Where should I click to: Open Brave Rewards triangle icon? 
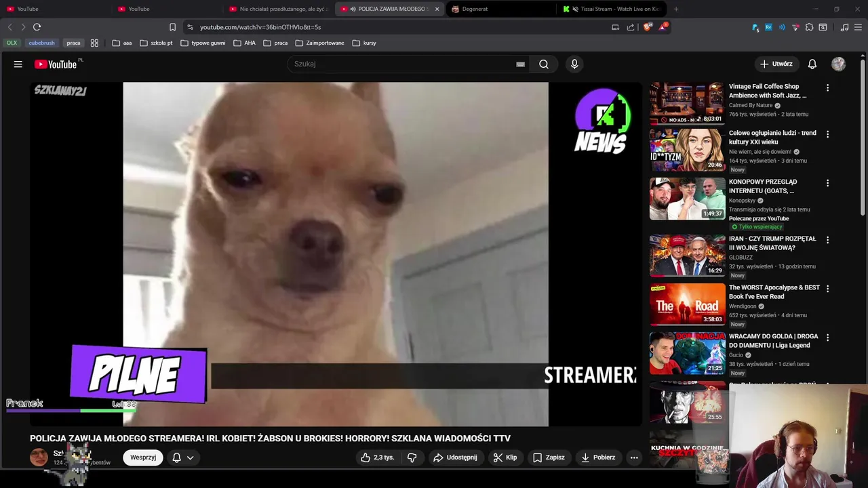click(x=663, y=27)
